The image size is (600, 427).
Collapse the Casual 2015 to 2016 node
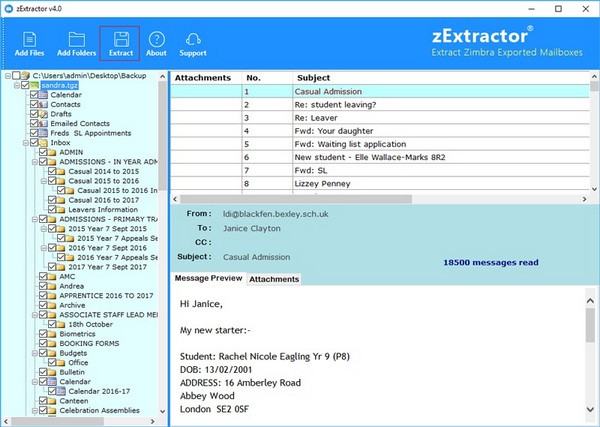(x=44, y=181)
